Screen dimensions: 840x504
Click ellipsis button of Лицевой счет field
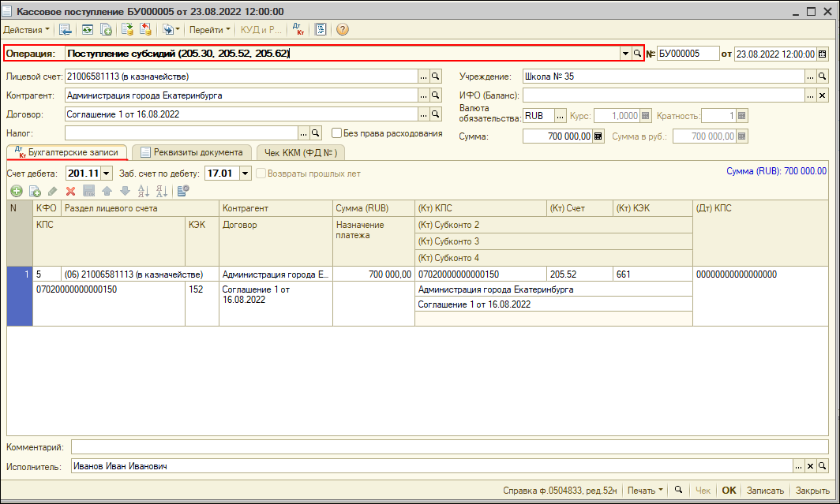click(424, 77)
